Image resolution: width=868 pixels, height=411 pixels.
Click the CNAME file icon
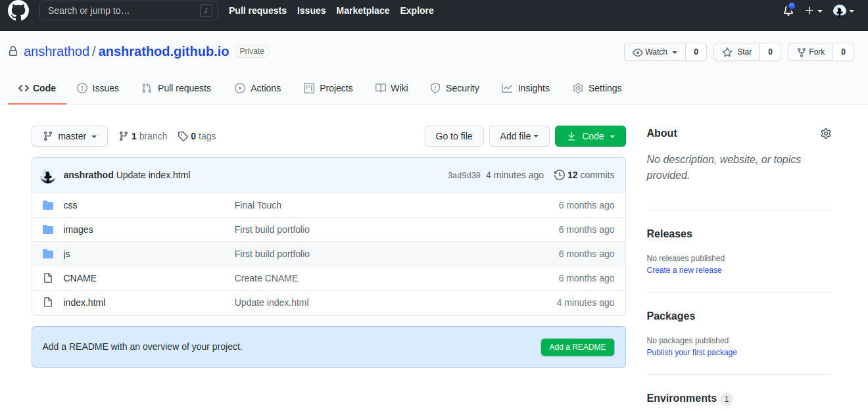(48, 278)
